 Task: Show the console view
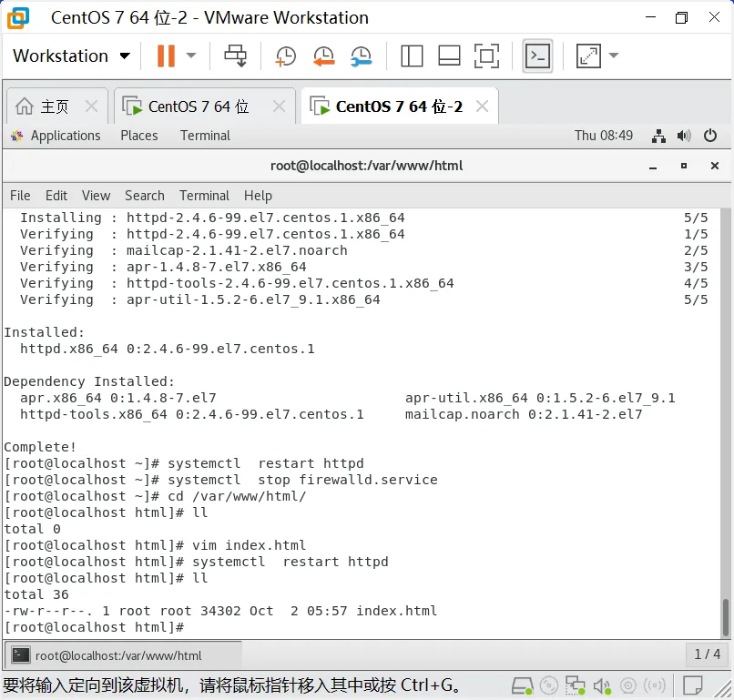537,56
